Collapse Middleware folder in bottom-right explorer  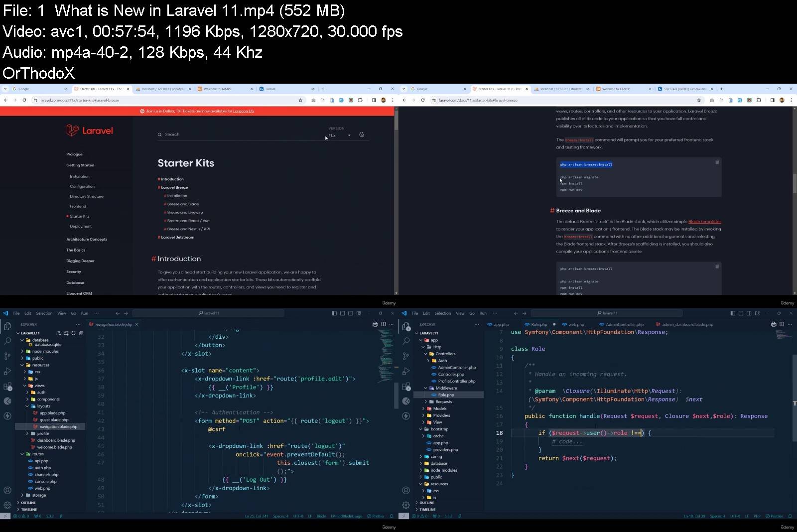[x=425, y=388]
